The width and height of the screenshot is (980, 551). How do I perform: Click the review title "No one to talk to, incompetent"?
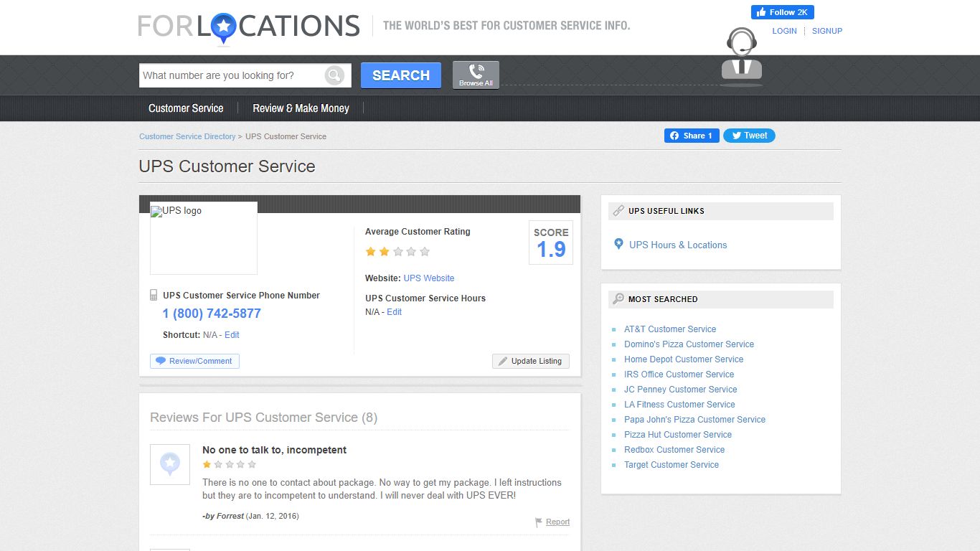(274, 450)
